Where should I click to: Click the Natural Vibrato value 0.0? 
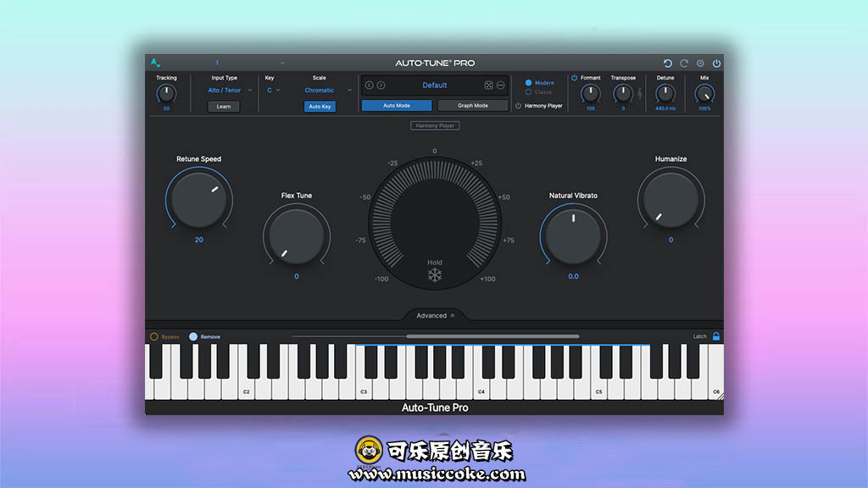point(573,276)
